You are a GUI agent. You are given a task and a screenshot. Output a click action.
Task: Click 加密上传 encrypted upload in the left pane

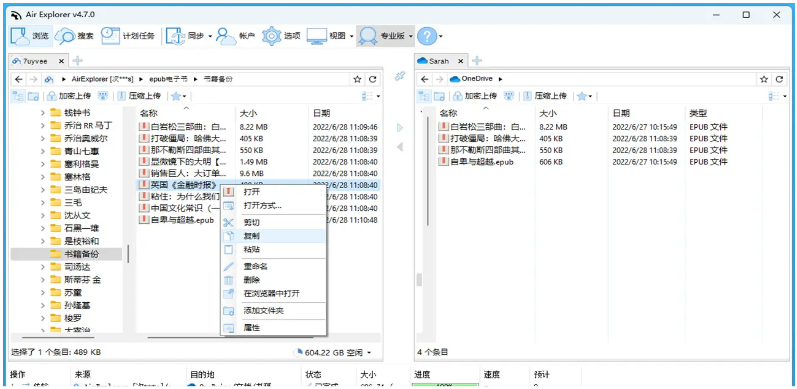69,96
